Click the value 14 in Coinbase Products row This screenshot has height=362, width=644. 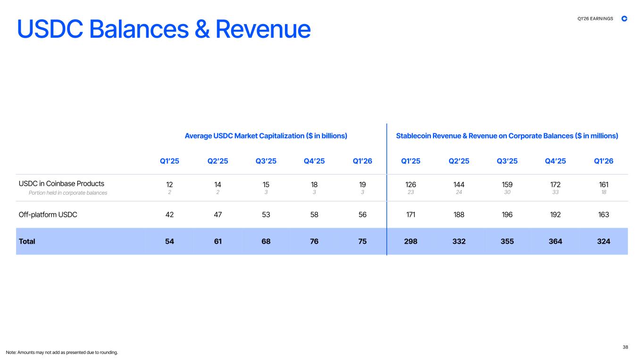click(x=218, y=184)
